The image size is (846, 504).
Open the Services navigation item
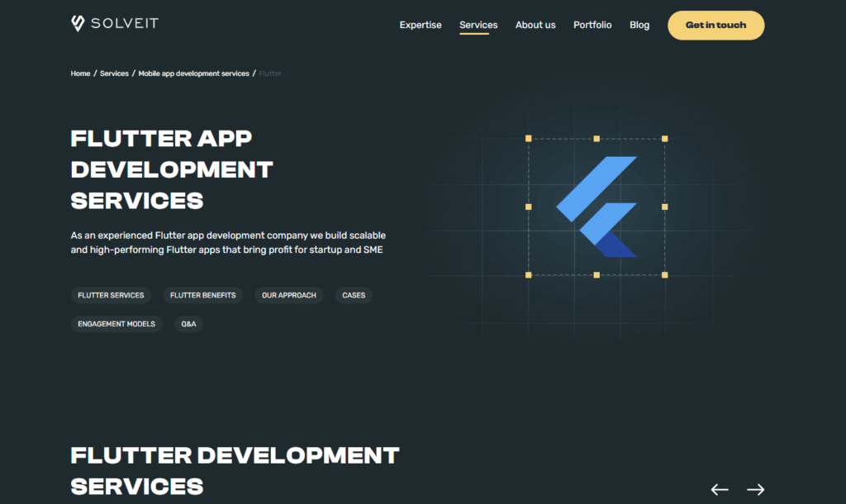click(478, 25)
